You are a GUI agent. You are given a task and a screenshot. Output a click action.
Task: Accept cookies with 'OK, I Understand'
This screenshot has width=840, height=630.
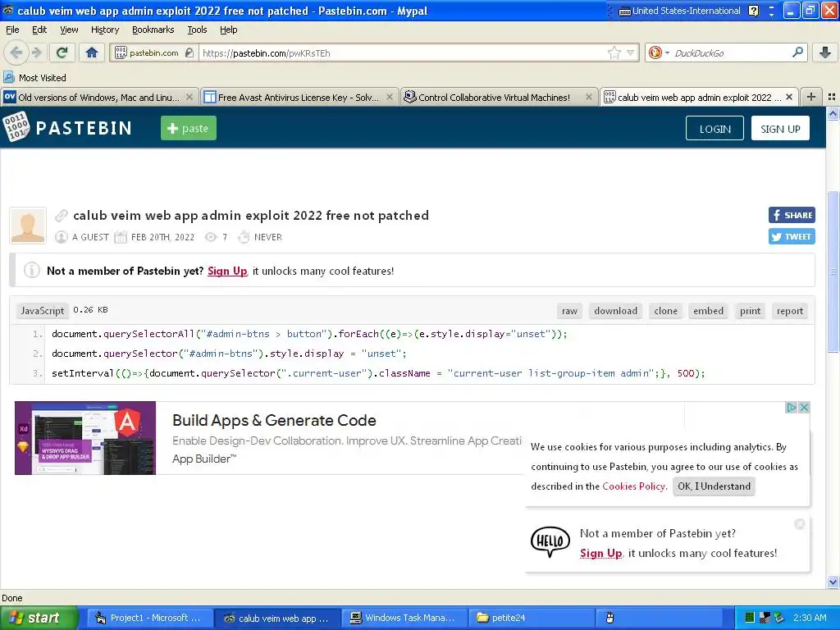(x=714, y=486)
